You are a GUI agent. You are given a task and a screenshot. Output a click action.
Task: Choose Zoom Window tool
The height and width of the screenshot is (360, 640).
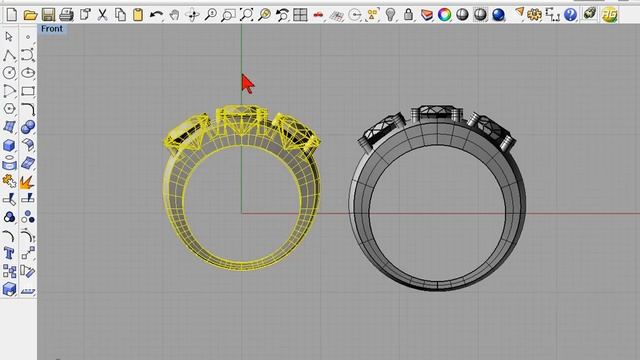(x=228, y=15)
